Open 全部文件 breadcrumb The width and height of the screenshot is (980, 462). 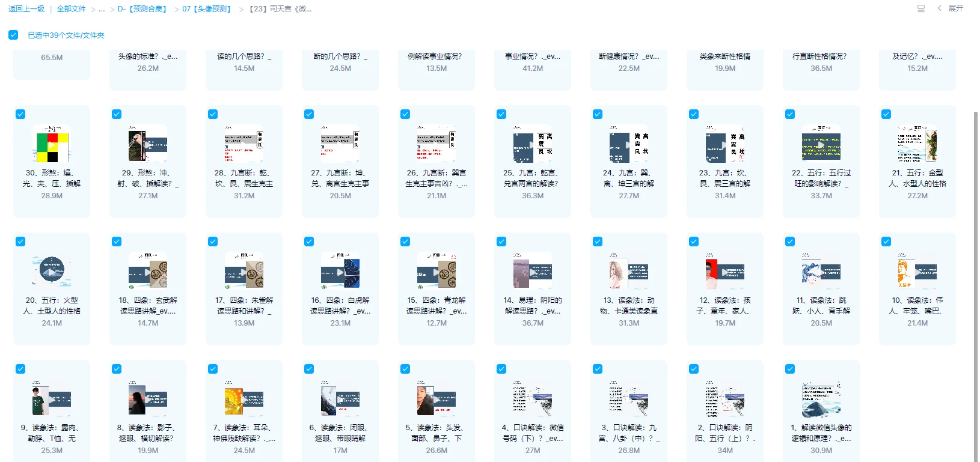(x=72, y=9)
